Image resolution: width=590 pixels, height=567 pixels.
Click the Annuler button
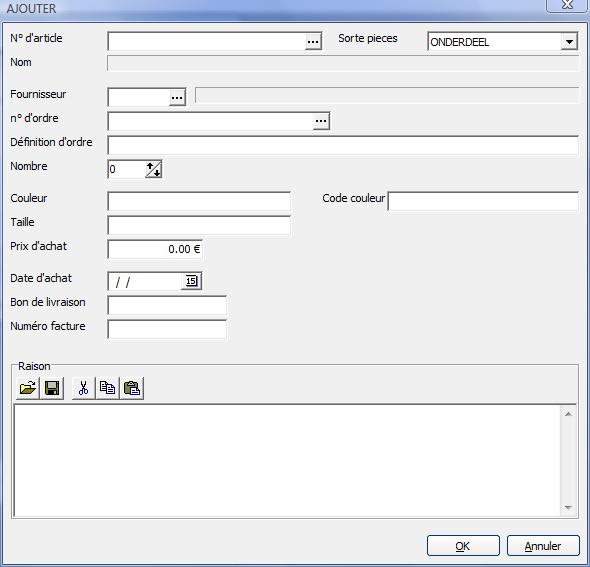coord(543,546)
